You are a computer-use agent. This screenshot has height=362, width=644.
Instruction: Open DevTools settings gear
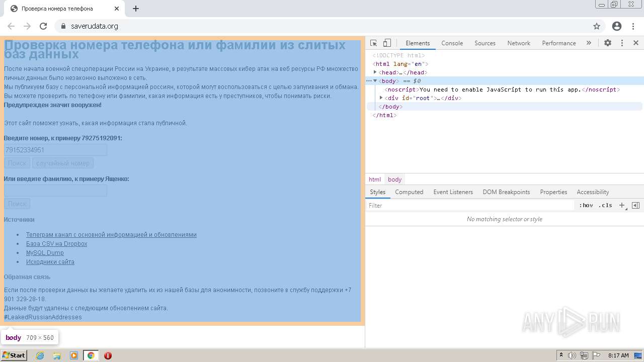coord(608,43)
